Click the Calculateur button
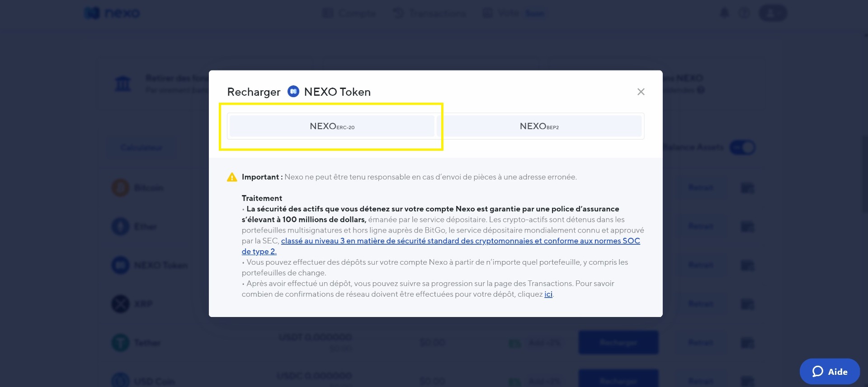The height and width of the screenshot is (387, 868). [141, 148]
